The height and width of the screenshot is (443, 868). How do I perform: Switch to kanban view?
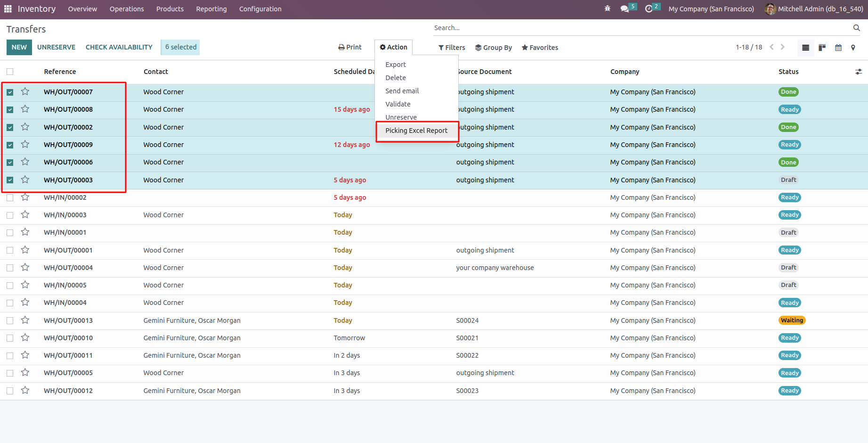coord(822,48)
